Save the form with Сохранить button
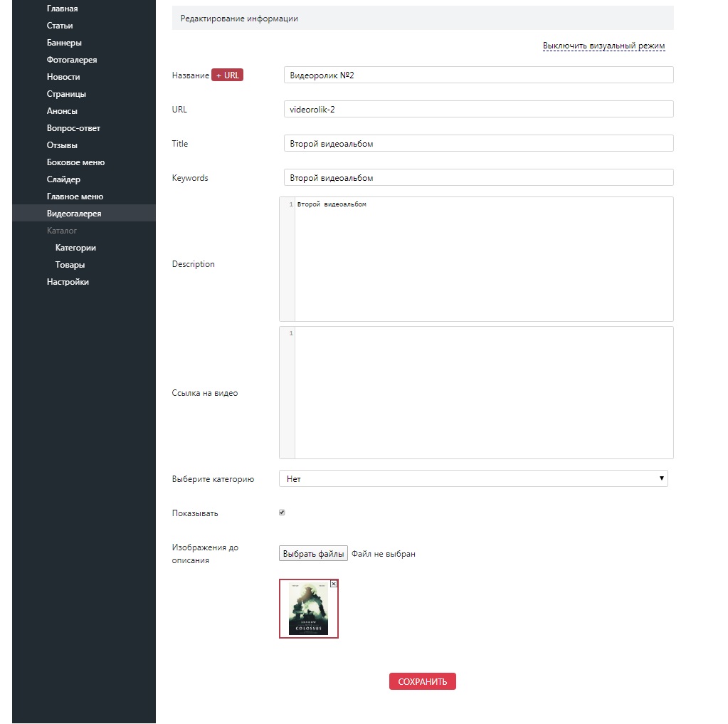Viewport: 728px width, 724px height. click(x=423, y=681)
